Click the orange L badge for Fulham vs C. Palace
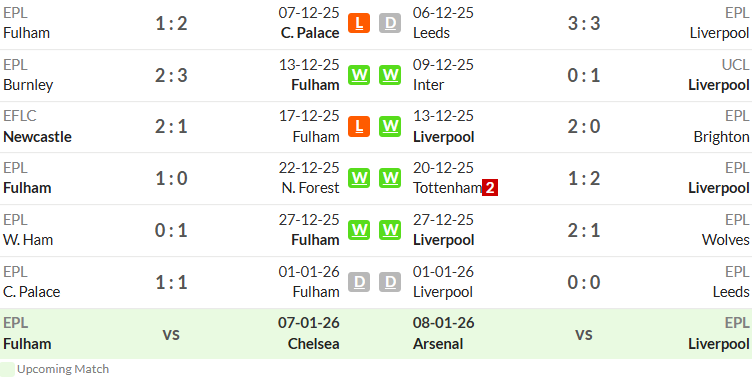Screen dimensions: 752x390 (359, 23)
